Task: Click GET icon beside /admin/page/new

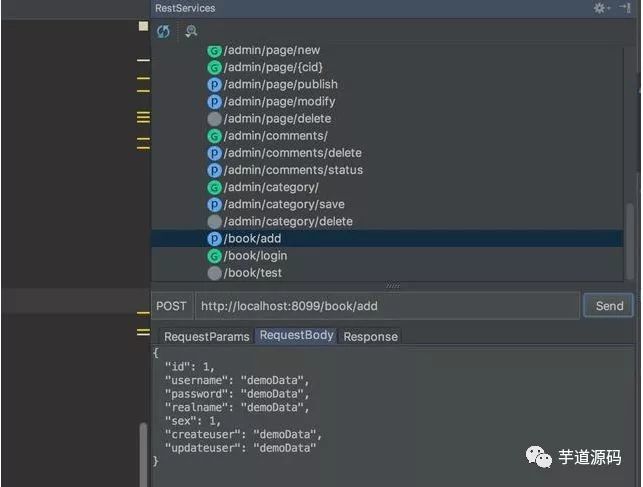Action: (214, 51)
